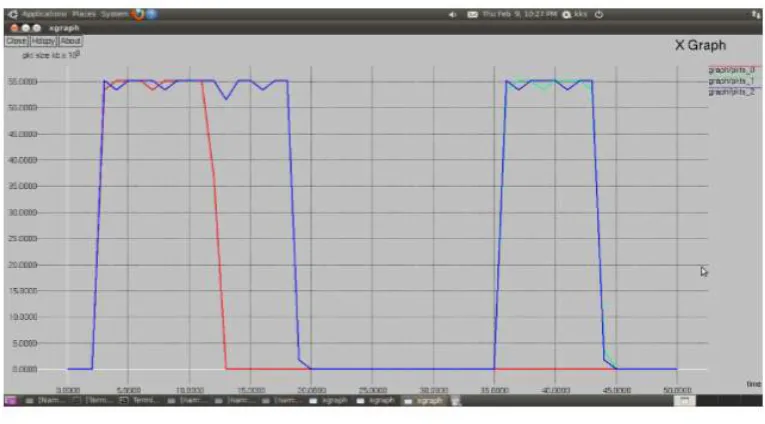This screenshot has height=424, width=765.
Task: Open the Applications menu
Action: point(44,14)
